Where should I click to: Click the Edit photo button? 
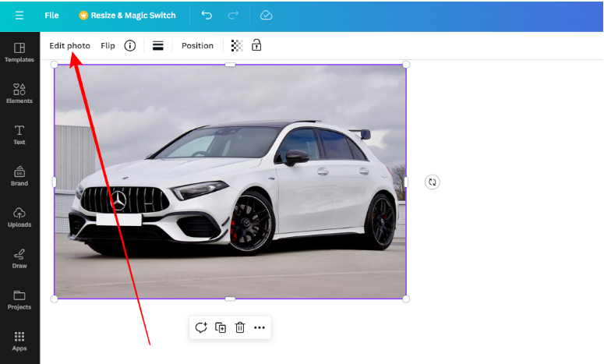(x=69, y=46)
